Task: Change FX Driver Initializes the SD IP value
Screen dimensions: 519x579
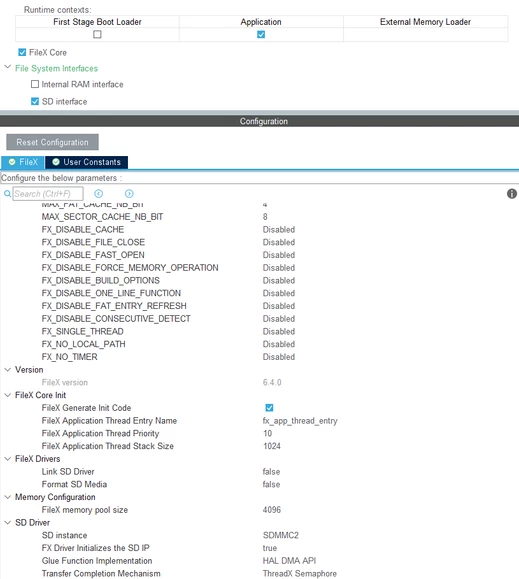Action: coord(270,548)
